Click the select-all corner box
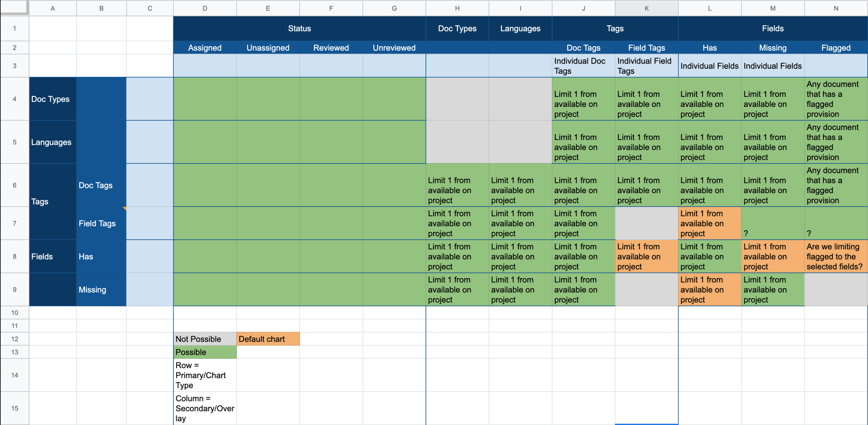This screenshot has height=425, width=868. point(14,7)
